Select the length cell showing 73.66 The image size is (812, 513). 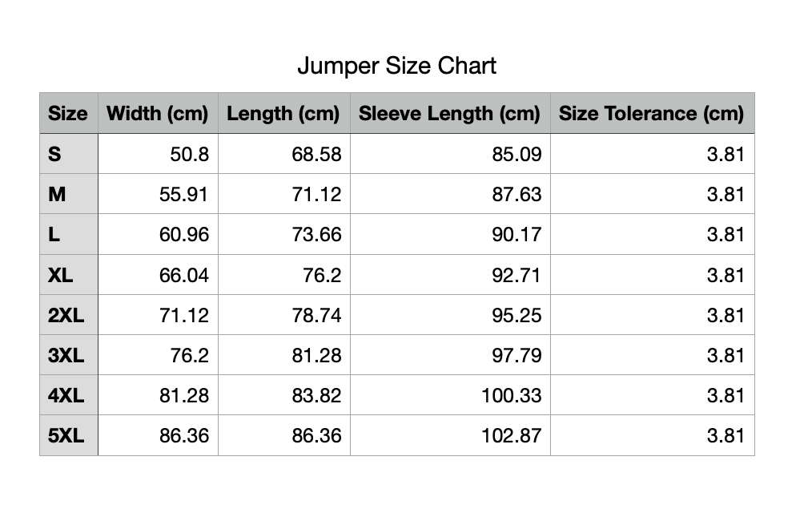click(316, 234)
